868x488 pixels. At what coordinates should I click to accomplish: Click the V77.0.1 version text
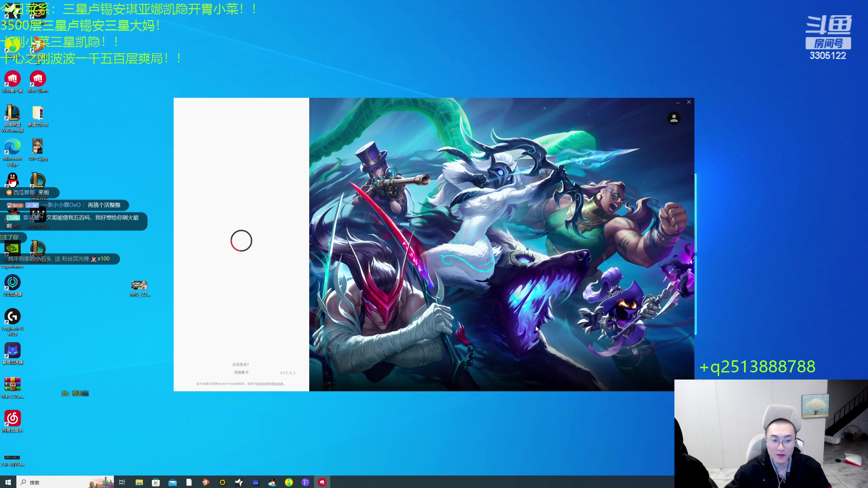click(288, 373)
